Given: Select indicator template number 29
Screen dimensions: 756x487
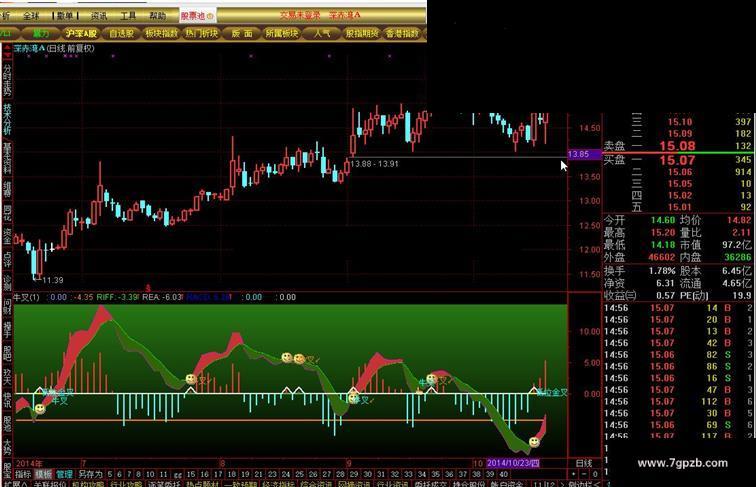Looking at the screenshot, I should [x=353, y=474].
